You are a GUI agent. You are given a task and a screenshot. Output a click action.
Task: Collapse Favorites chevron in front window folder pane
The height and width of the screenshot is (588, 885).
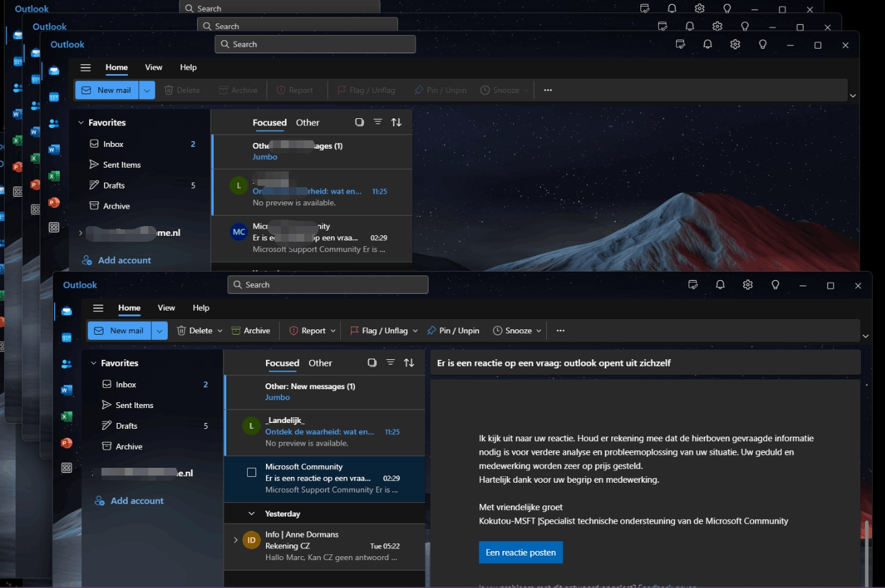point(94,363)
